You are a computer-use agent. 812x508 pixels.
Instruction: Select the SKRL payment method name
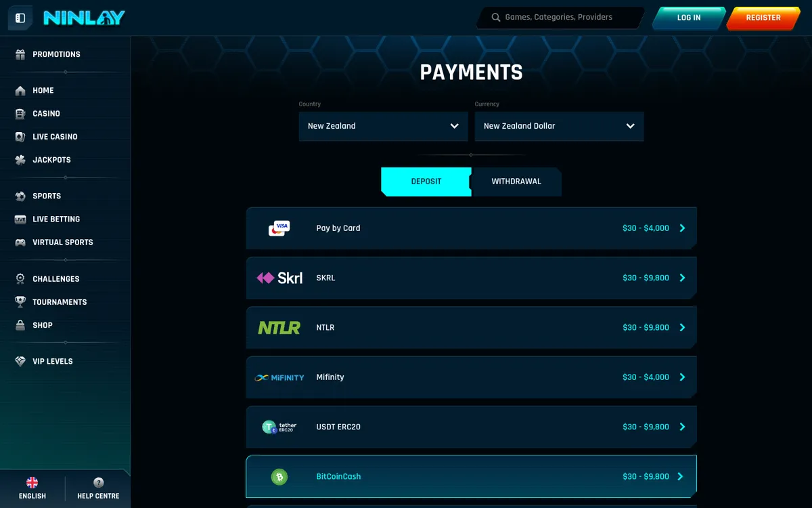[x=325, y=278]
